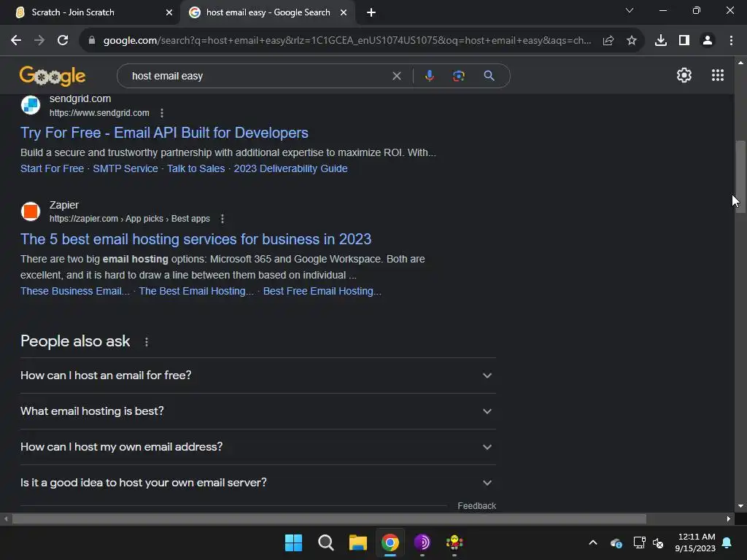
Task: Open the Talk to Sales sitelink
Action: [196, 168]
